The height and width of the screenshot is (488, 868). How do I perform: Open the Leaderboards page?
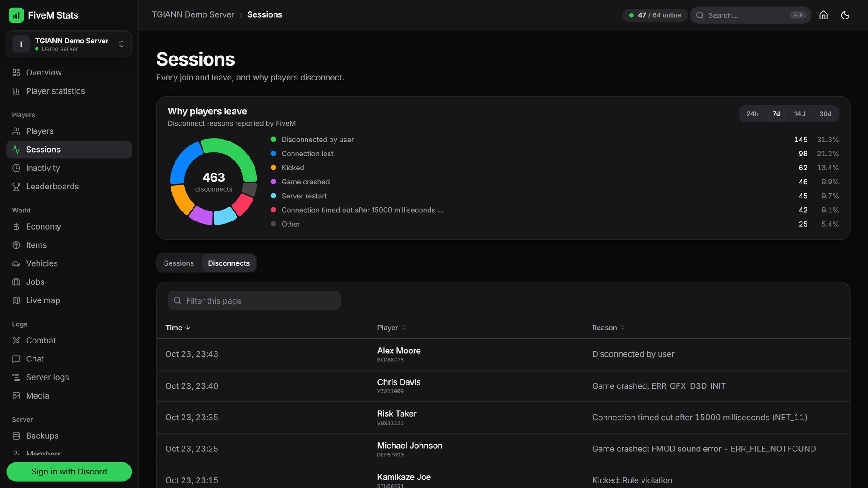point(69,187)
